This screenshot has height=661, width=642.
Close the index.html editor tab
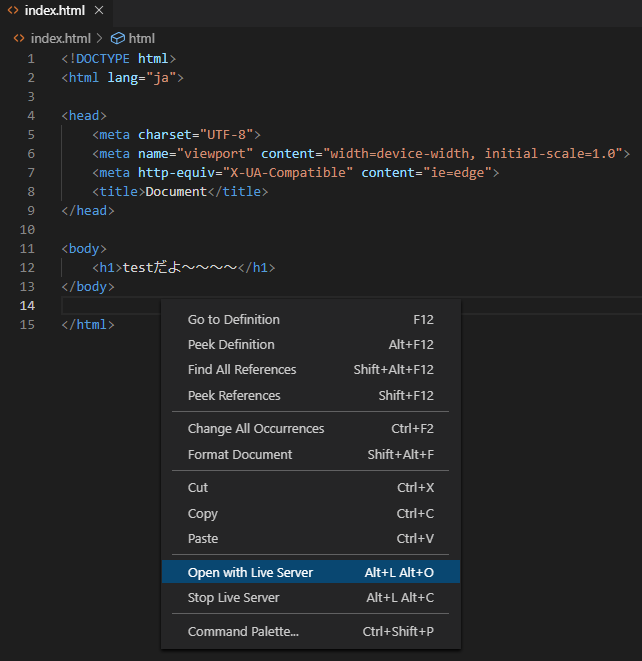pos(98,11)
